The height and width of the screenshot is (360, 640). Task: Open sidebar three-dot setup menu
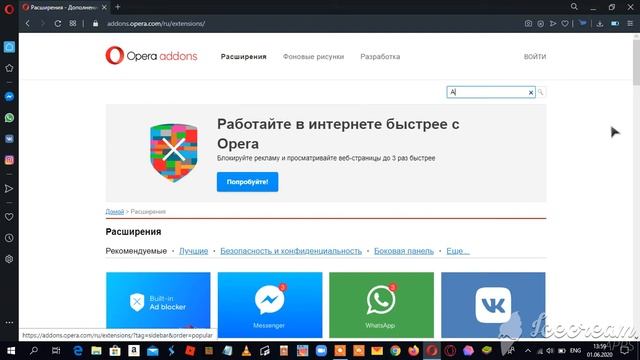(9, 322)
